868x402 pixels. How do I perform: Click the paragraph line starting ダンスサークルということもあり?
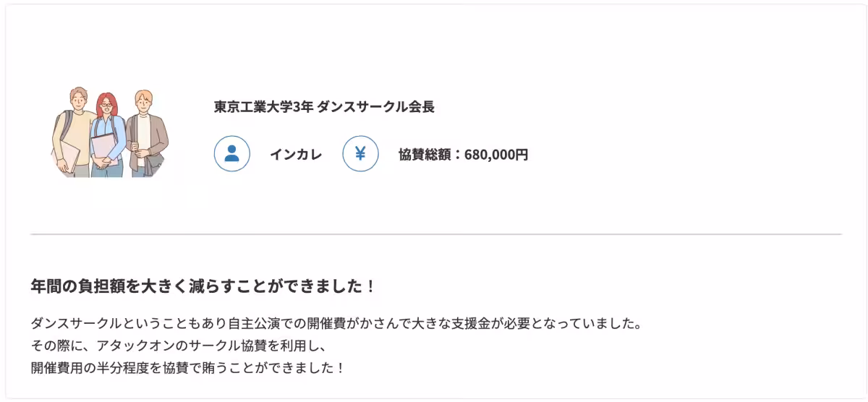click(336, 322)
